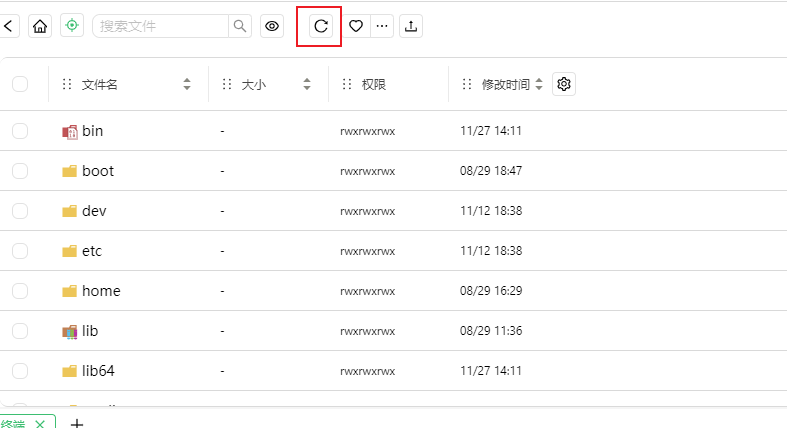
Task: Check the select-all header checkbox
Action: [x=20, y=85]
